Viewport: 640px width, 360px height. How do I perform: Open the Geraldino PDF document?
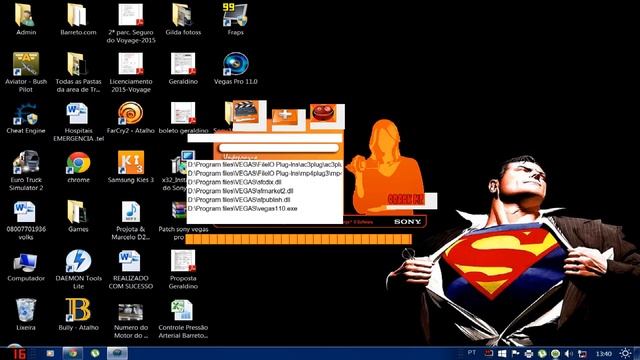[183, 69]
